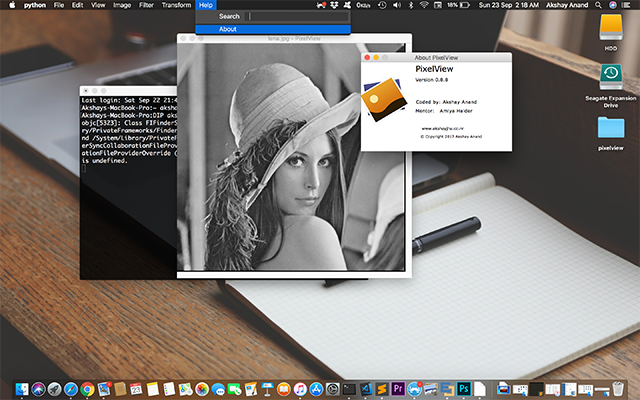Close the Help menu in menu bar
The width and height of the screenshot is (640, 400).
coord(206,5)
